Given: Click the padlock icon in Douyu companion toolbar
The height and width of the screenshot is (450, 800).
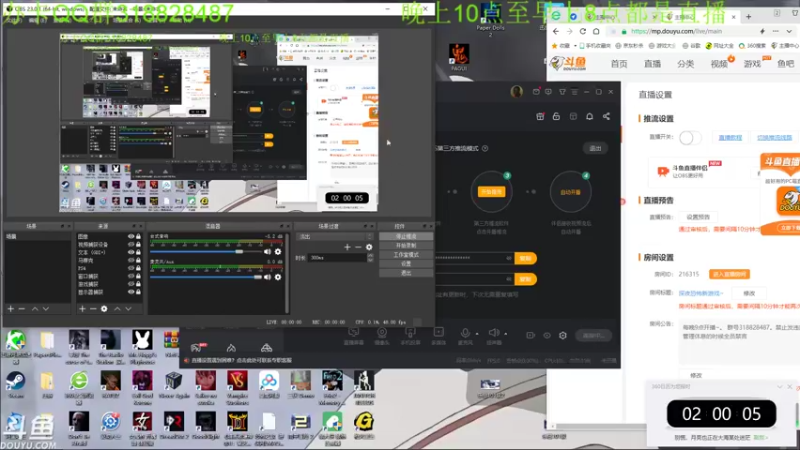Looking at the screenshot, I should 556,116.
